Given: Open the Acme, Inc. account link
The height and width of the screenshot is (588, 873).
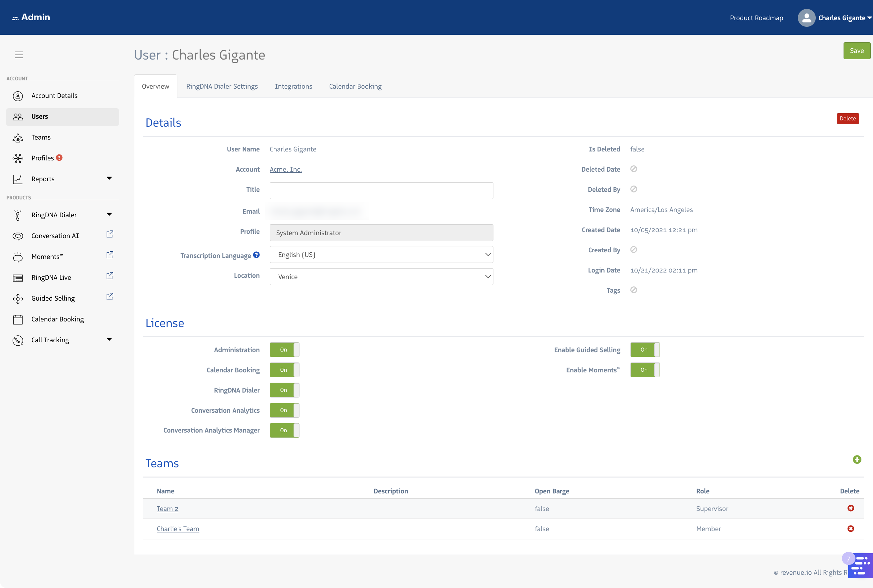Looking at the screenshot, I should (x=286, y=169).
